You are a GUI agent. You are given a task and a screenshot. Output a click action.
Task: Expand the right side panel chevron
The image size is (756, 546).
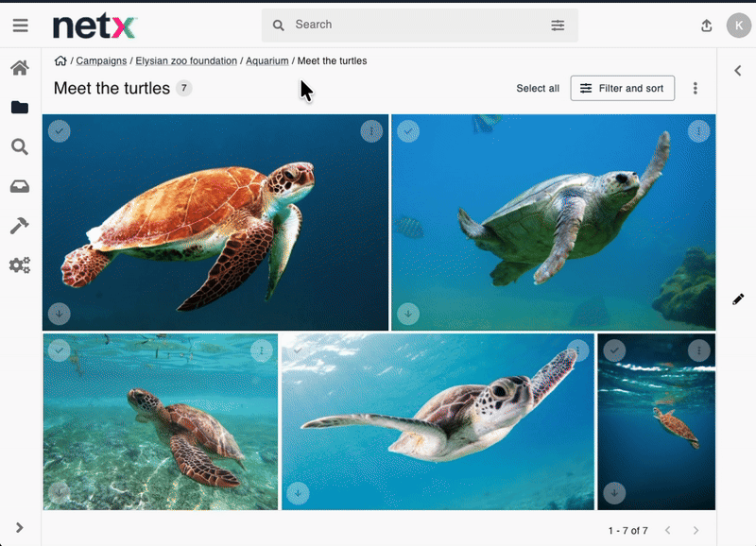[x=738, y=70]
